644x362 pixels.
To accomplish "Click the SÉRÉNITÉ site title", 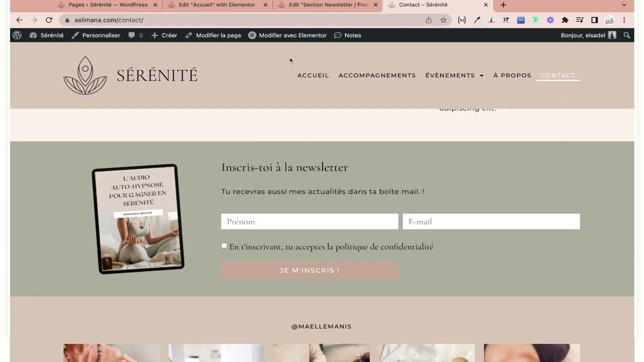I will [157, 75].
